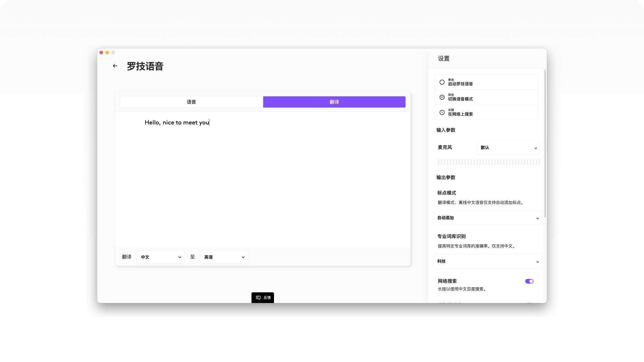
Task: Close the window with the red button
Action: point(101,53)
